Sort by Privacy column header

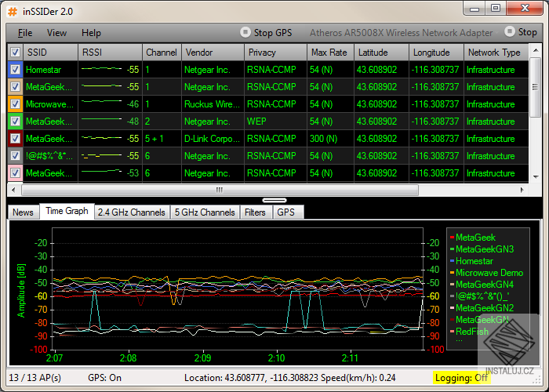[275, 53]
